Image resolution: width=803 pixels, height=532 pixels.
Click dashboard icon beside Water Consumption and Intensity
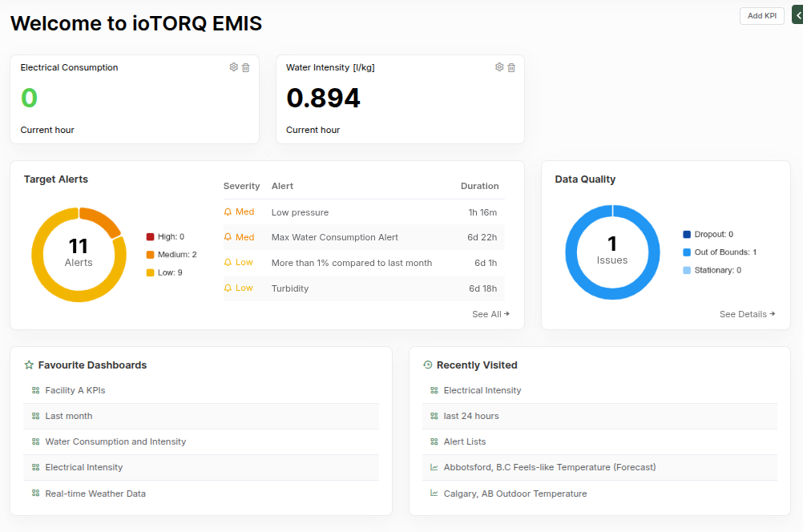click(x=36, y=441)
